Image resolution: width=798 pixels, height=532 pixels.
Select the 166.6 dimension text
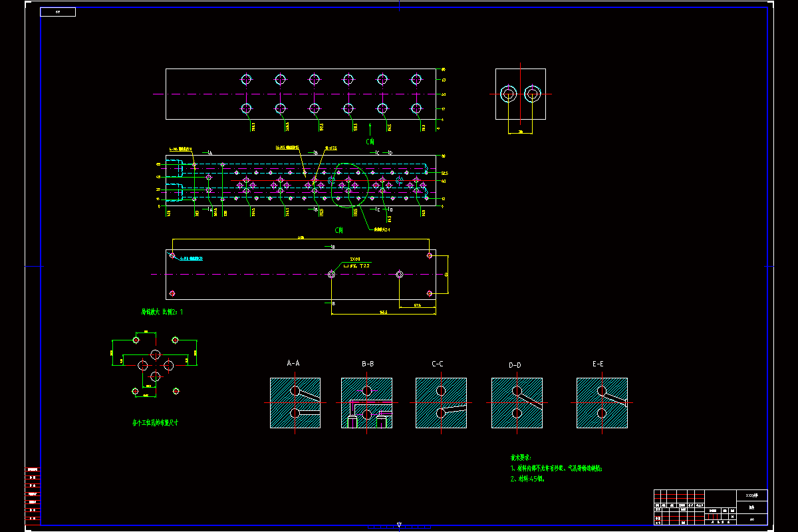pos(383,312)
